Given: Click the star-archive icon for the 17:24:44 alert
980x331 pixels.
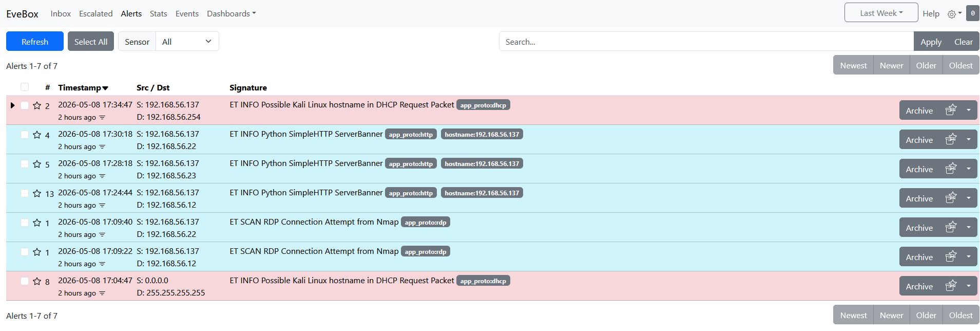Looking at the screenshot, I should [x=951, y=198].
